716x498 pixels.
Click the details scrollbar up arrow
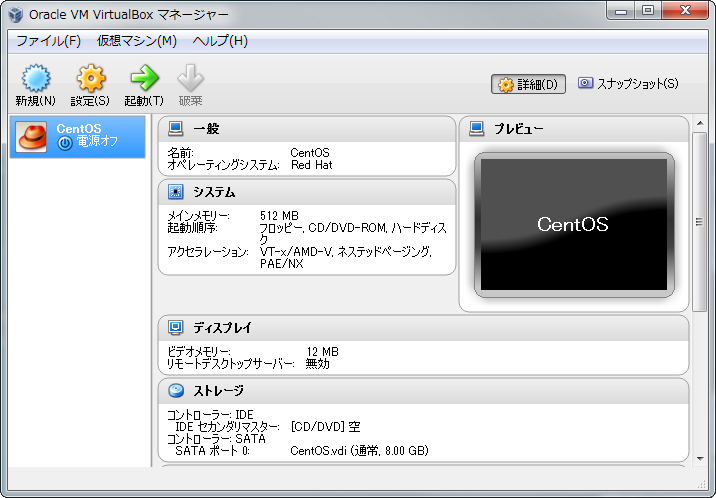click(x=700, y=124)
